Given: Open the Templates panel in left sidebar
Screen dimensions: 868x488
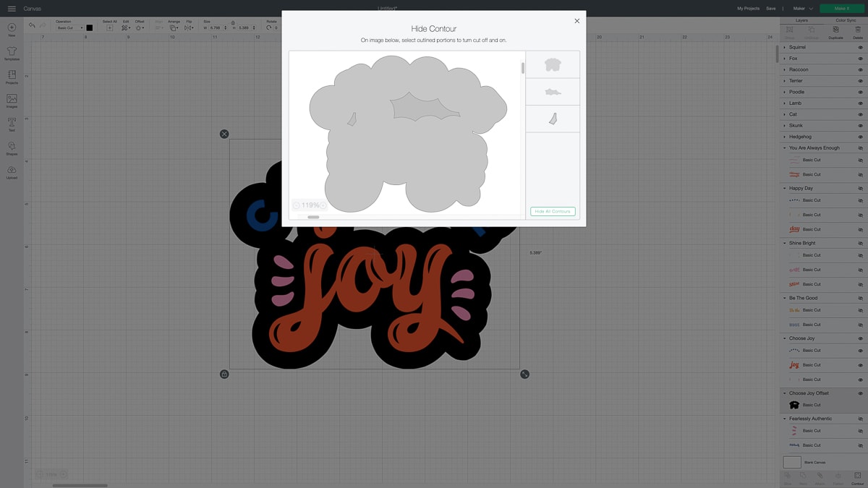Looking at the screenshot, I should 12,53.
